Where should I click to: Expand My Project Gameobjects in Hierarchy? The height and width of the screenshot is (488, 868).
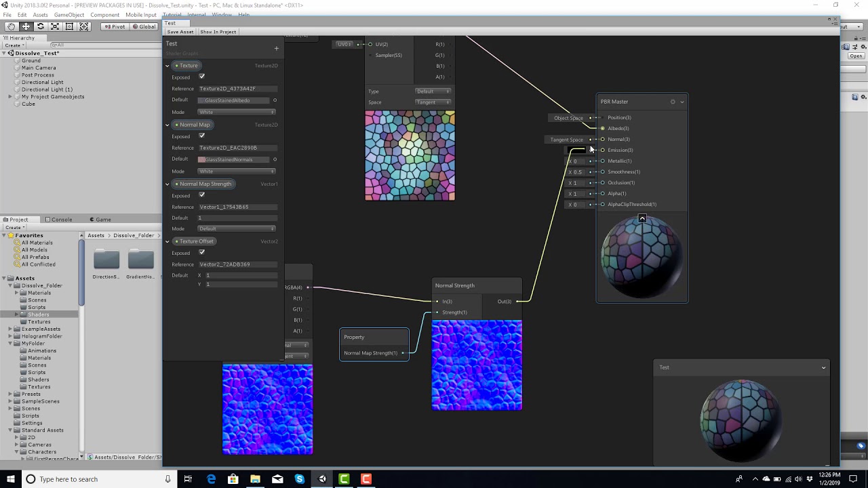pyautogui.click(x=10, y=97)
